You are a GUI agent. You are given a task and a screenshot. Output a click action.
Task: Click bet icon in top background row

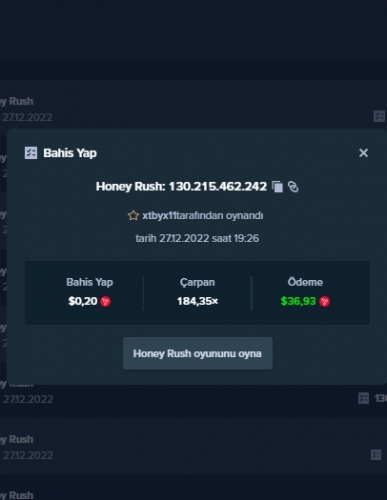coord(379,116)
